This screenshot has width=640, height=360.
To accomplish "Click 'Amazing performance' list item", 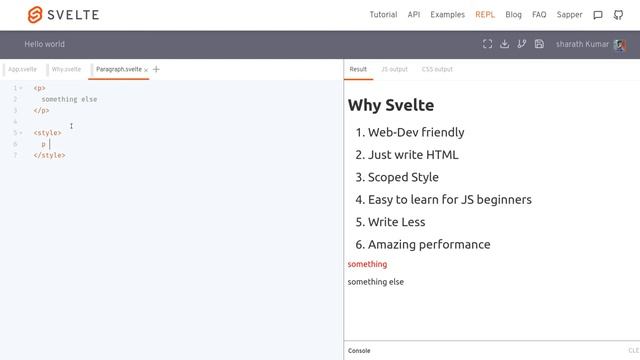I will [429, 244].
